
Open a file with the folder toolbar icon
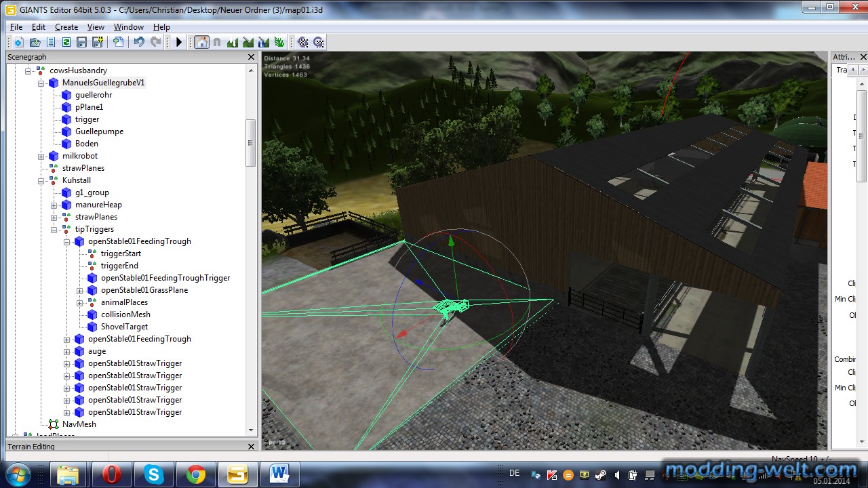[35, 42]
